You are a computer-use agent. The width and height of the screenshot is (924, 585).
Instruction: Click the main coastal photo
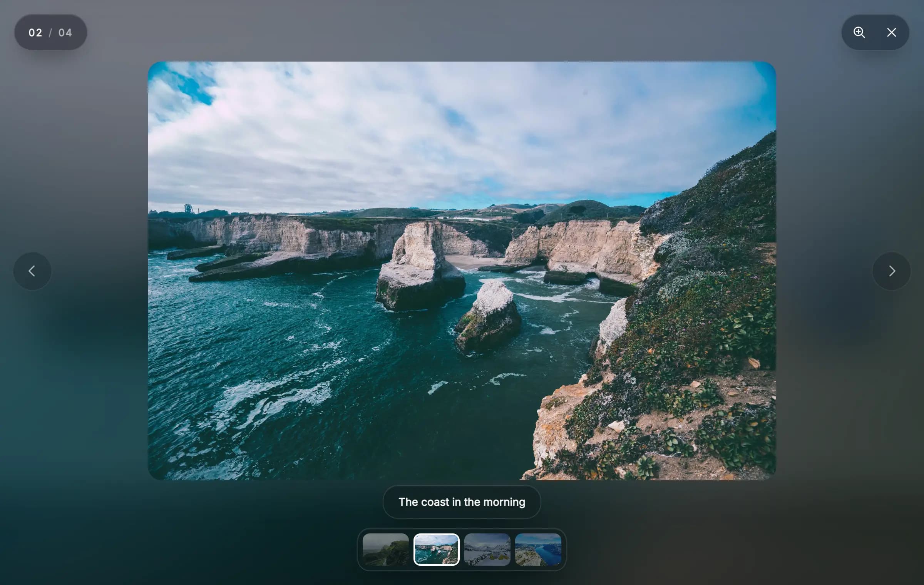pos(462,271)
